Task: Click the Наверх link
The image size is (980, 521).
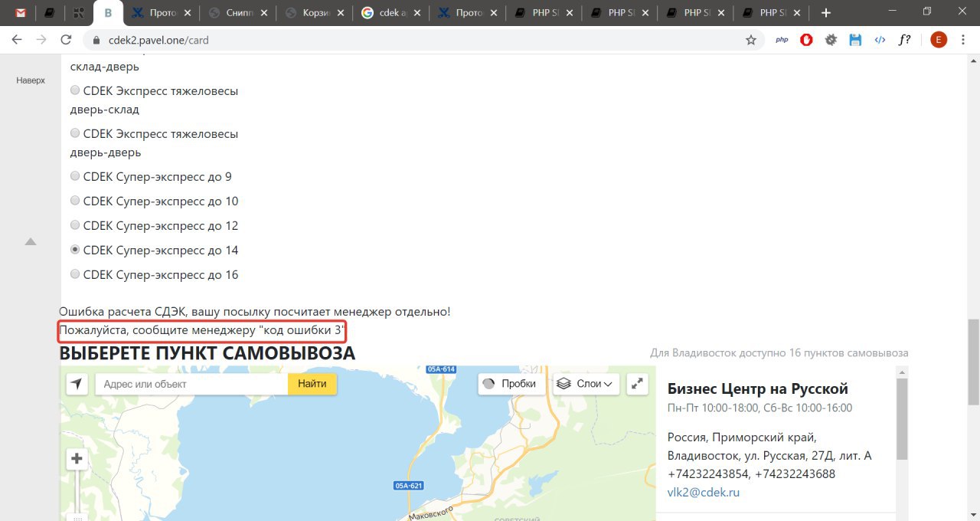Action: [x=31, y=80]
